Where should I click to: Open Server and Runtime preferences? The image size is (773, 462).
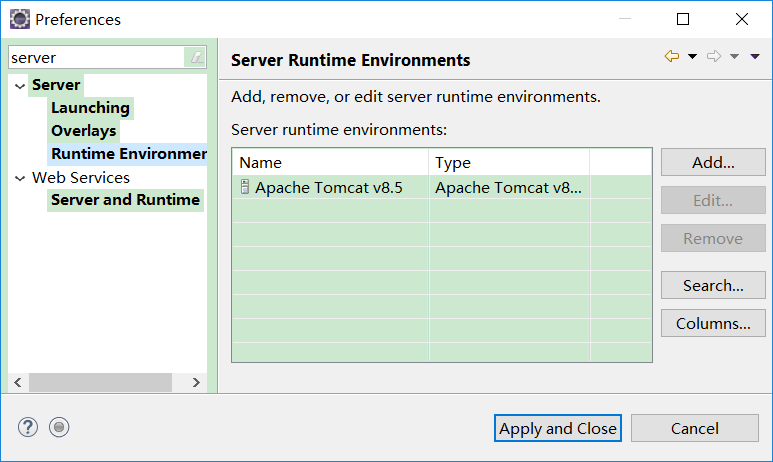(125, 200)
